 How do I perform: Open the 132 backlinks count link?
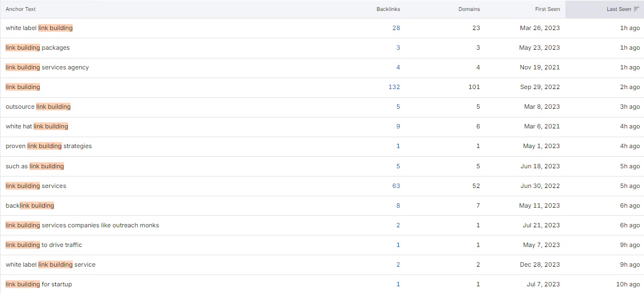pyautogui.click(x=394, y=87)
